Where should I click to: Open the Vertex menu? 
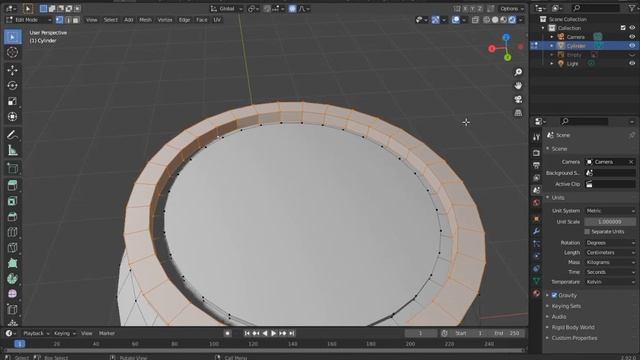coord(165,20)
